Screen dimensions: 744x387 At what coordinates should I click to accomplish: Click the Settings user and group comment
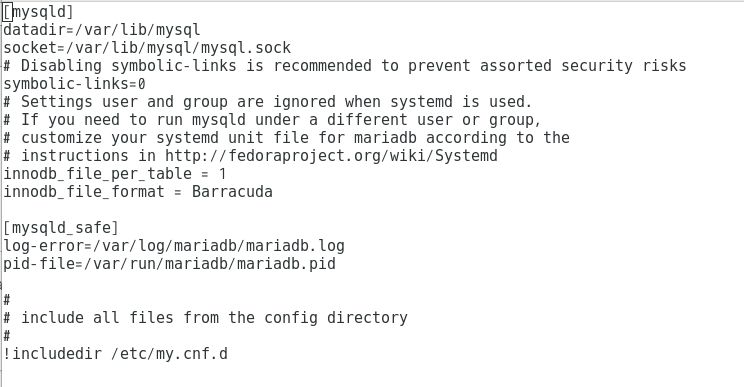click(268, 102)
